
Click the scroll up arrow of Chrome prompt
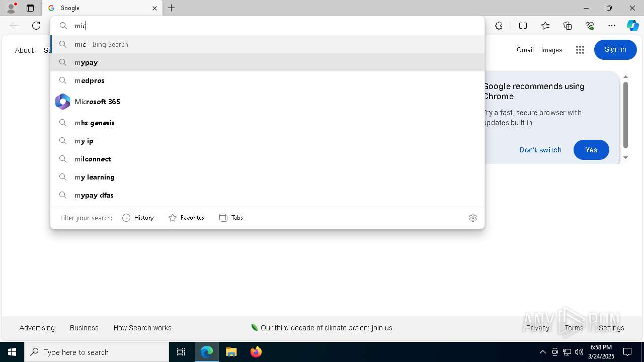click(625, 77)
